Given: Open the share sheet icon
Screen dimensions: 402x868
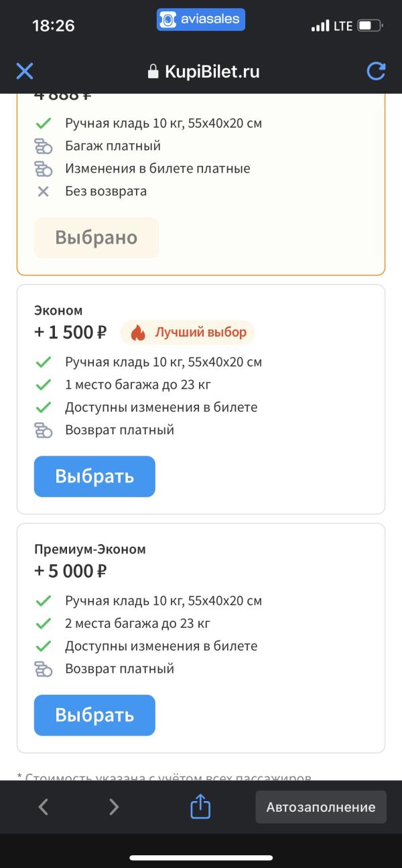Looking at the screenshot, I should [x=201, y=806].
